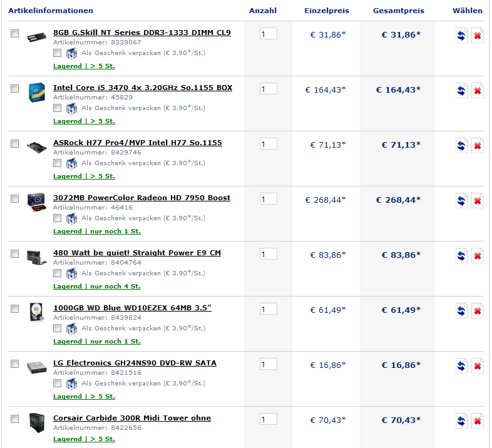Screen dimensions: 492x448
Task: Delete Intel Core i5 via red X
Action: (477, 91)
